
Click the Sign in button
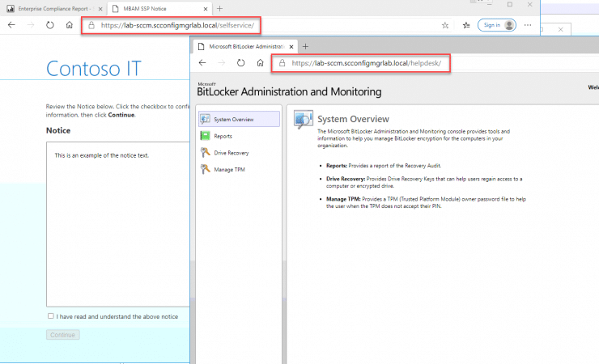pyautogui.click(x=497, y=25)
